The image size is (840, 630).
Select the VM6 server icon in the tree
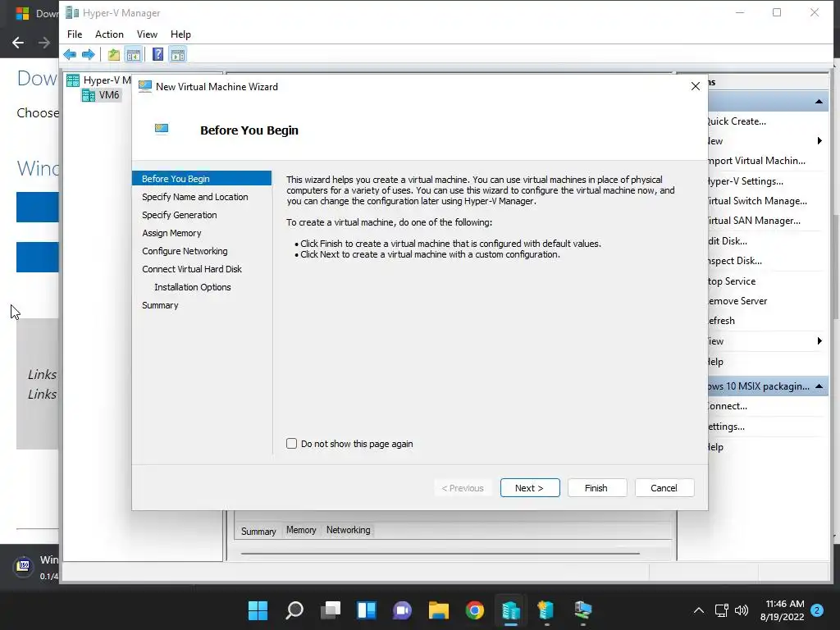pyautogui.click(x=89, y=95)
